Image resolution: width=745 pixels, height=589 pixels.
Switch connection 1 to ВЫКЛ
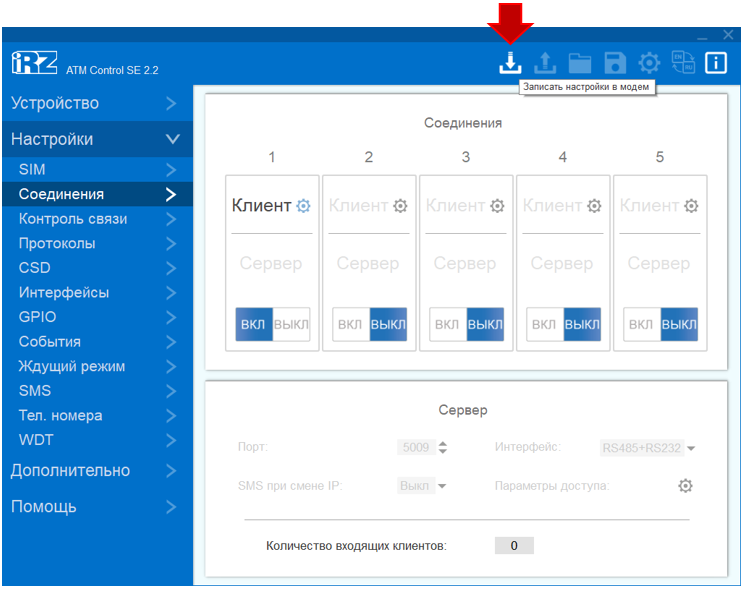click(292, 324)
